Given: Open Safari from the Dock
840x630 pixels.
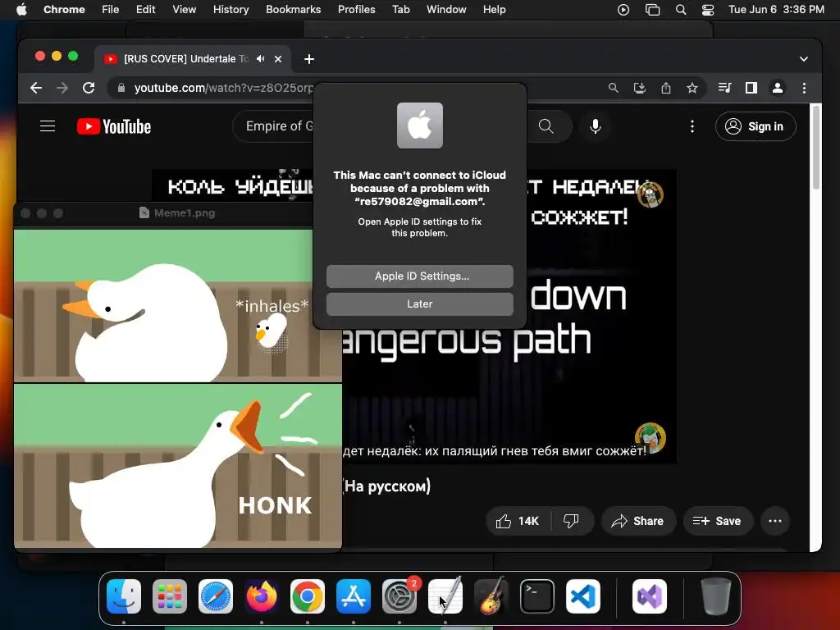Looking at the screenshot, I should (x=216, y=596).
